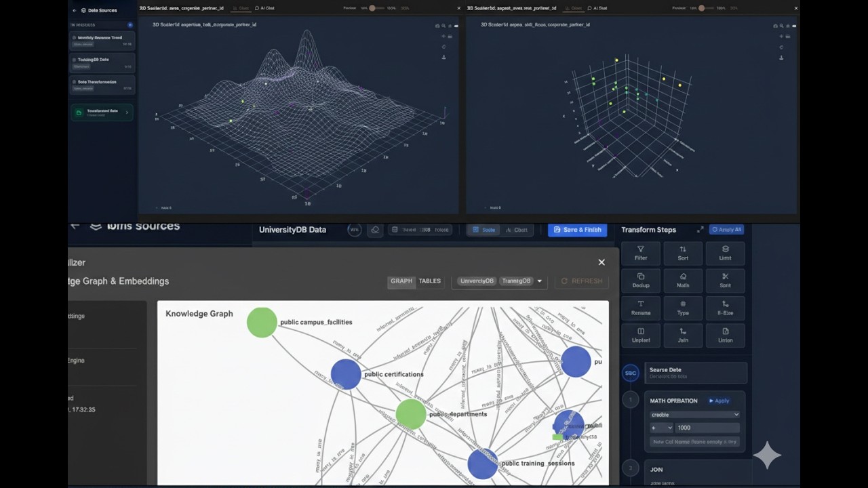Viewport: 868px width, 488px height.
Task: Open the plus operator dropdown in Math step
Action: coord(661,428)
